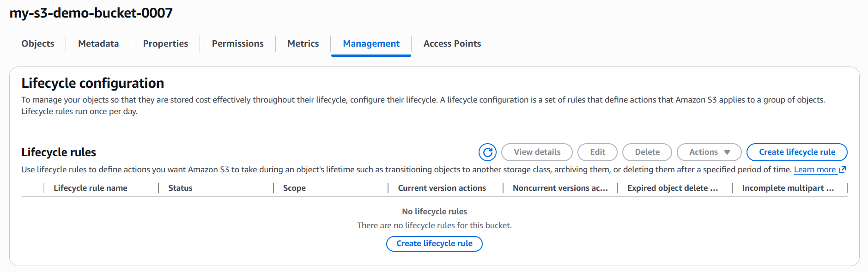Viewport: 868px width, 273px height.
Task: Select the Management tab
Action: point(371,43)
